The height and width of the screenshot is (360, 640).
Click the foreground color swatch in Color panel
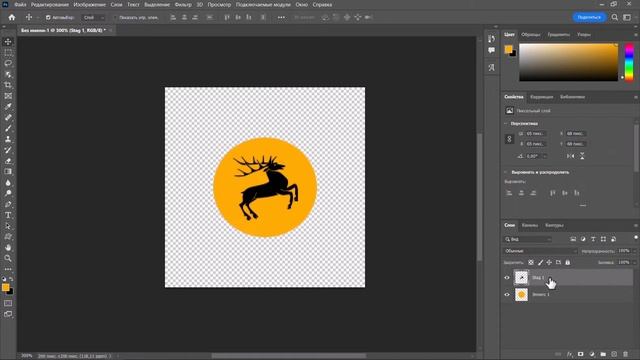(x=508, y=49)
